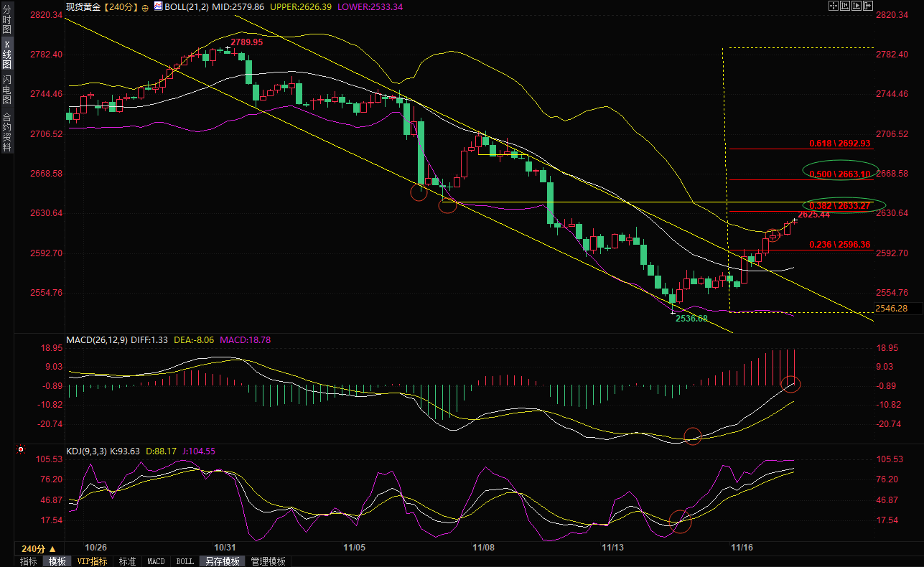Screen dimensions: 924x567
Task: Click the MACD(26,12,9) indicator label
Action: pos(97,339)
